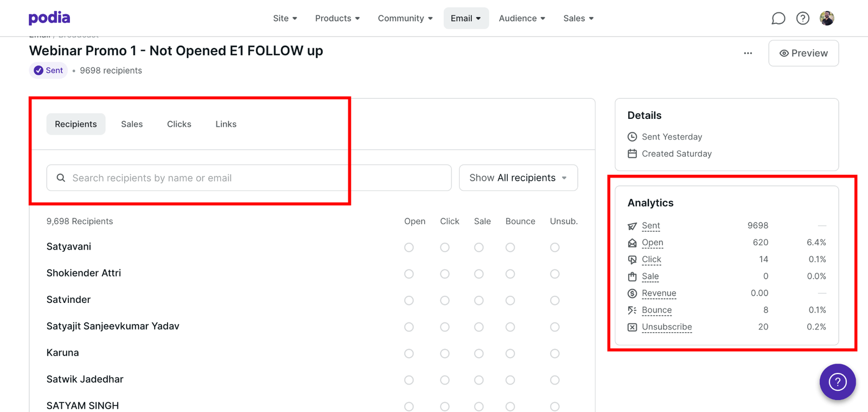Image resolution: width=868 pixels, height=412 pixels.
Task: Switch to the Sales tab
Action: [132, 124]
